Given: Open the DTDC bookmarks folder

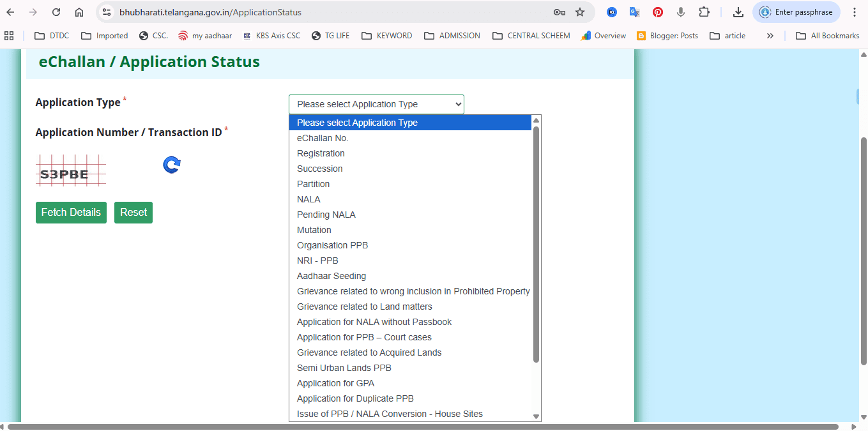Looking at the screenshot, I should (x=50, y=35).
